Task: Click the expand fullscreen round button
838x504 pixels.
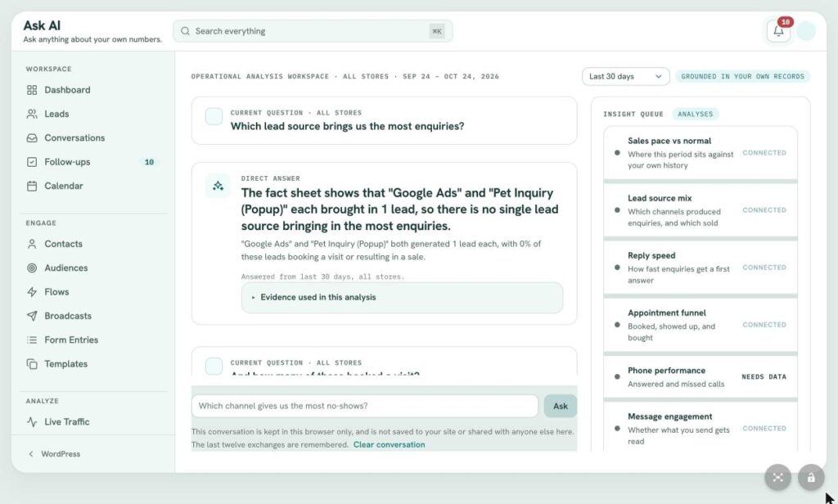Action: [777, 477]
